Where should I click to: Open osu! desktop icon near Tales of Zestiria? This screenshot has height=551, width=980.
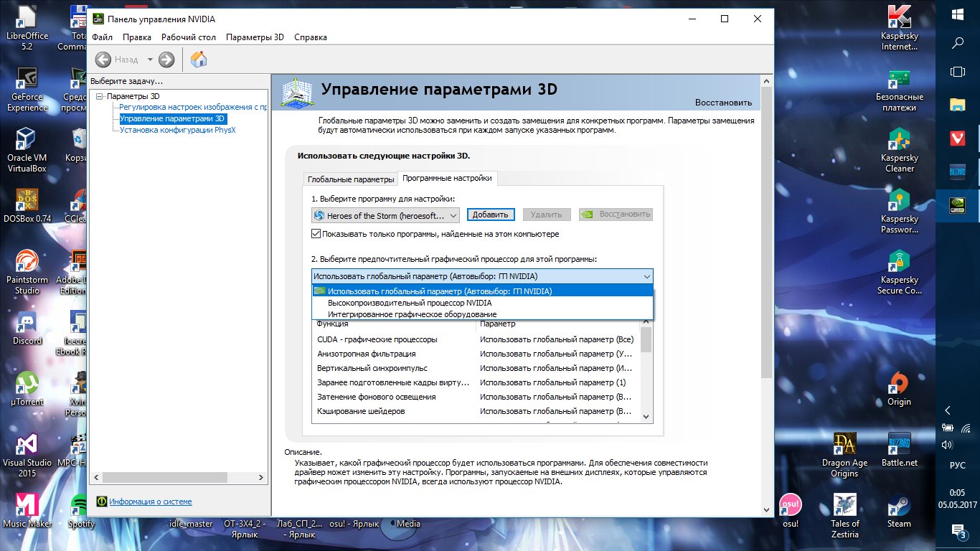tap(791, 511)
